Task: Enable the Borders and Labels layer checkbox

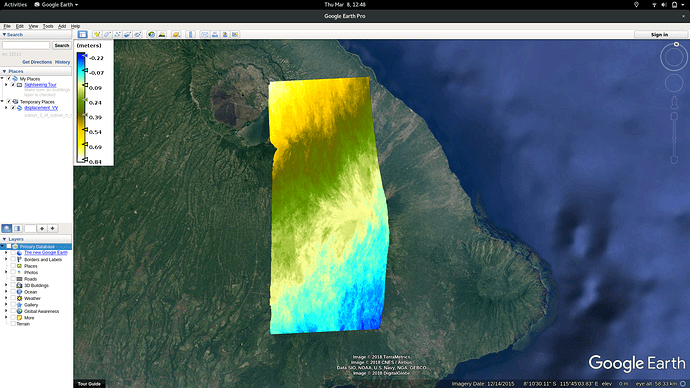Action: pos(13,260)
